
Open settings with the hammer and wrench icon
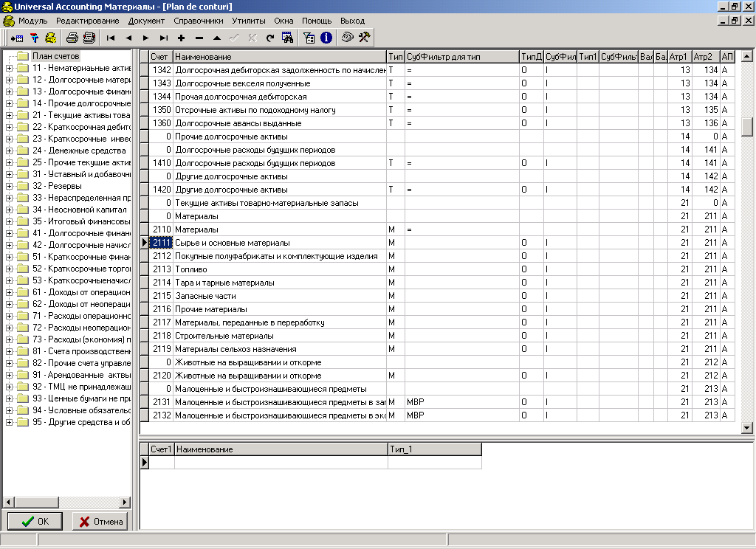(x=364, y=38)
